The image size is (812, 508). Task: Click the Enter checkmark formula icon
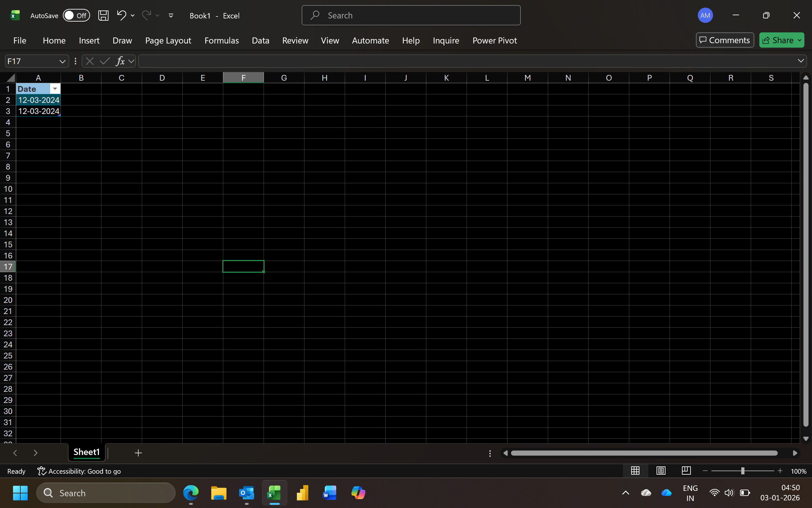click(105, 61)
